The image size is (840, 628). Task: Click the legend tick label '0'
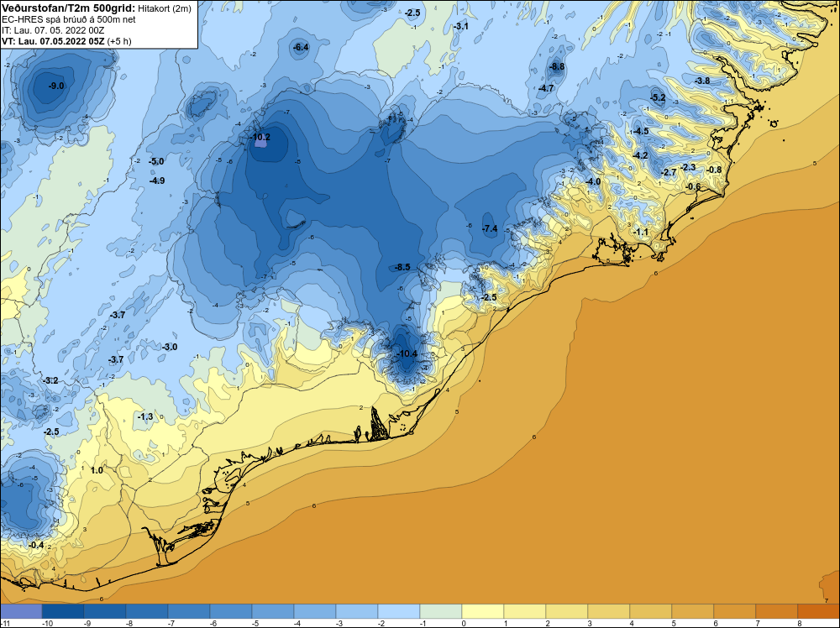pos(464,624)
